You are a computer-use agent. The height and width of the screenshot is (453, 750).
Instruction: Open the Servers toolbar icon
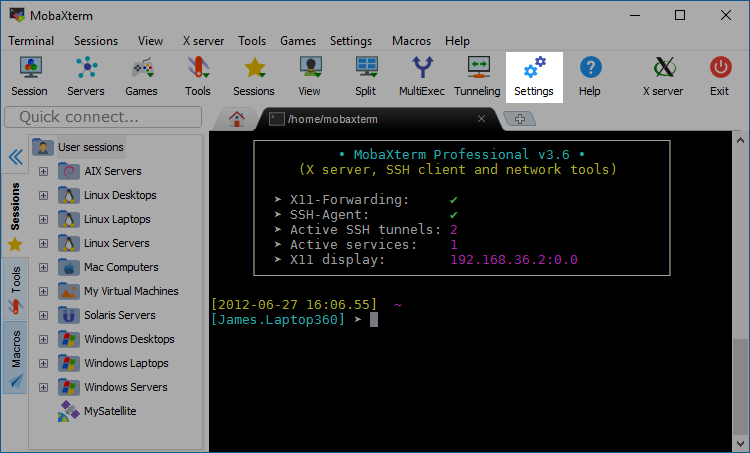point(85,76)
